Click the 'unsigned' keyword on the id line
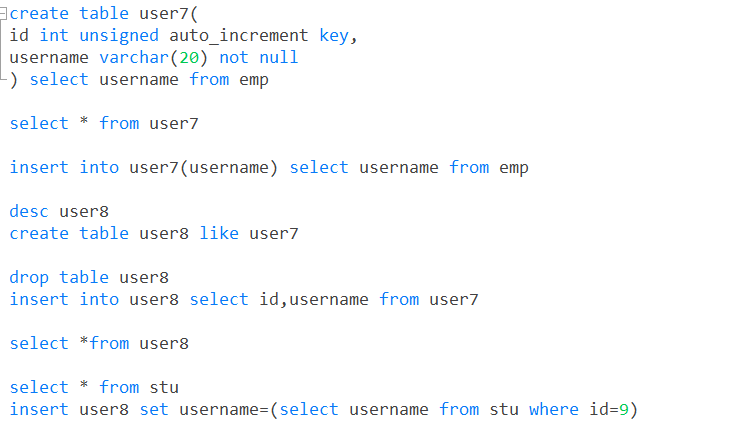This screenshot has height=436, width=729. tap(119, 36)
